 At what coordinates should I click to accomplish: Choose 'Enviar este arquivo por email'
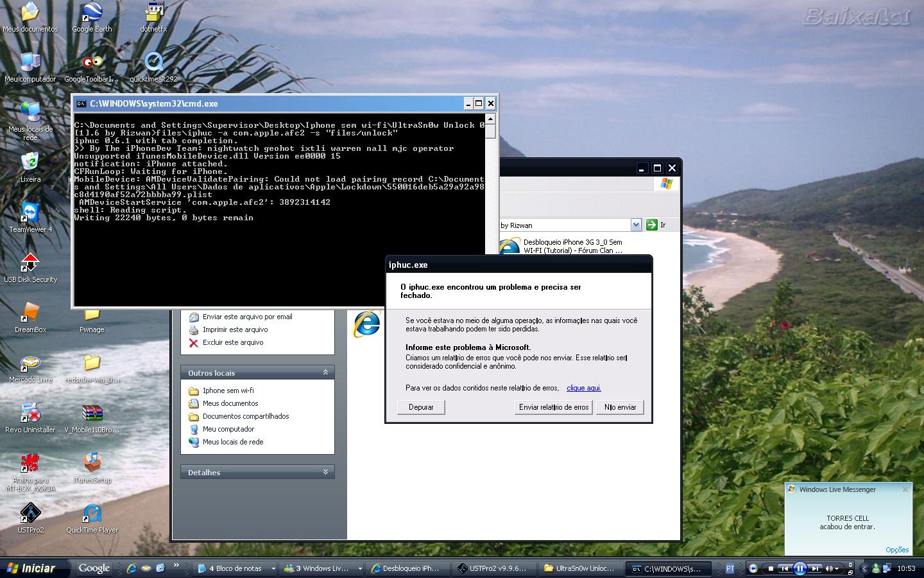(x=247, y=317)
